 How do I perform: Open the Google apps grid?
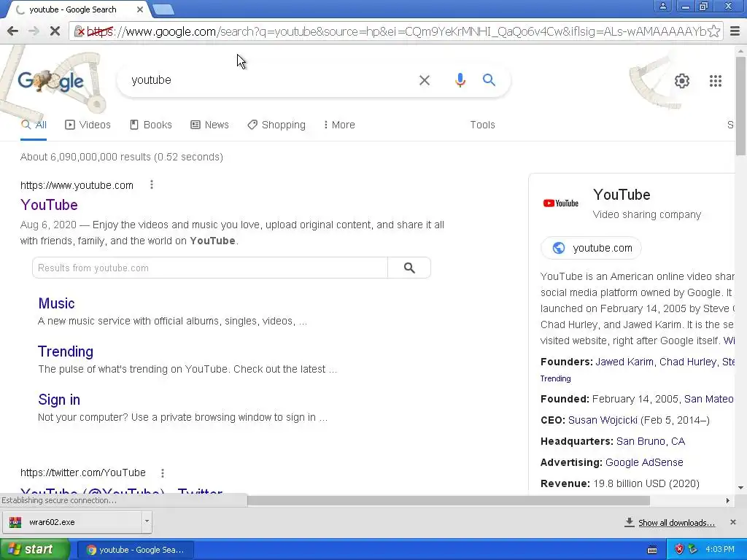coord(715,81)
